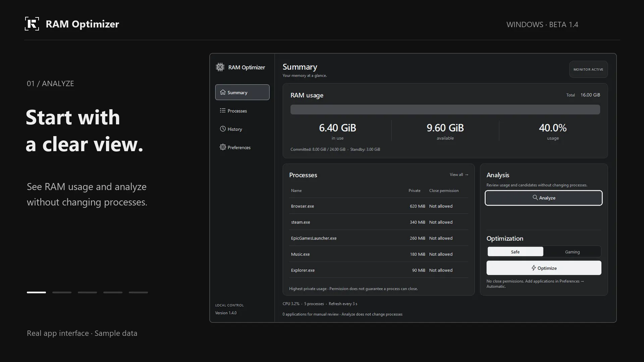644x362 pixels.
Task: Click the RAM usage progress bar
Action: click(x=445, y=110)
